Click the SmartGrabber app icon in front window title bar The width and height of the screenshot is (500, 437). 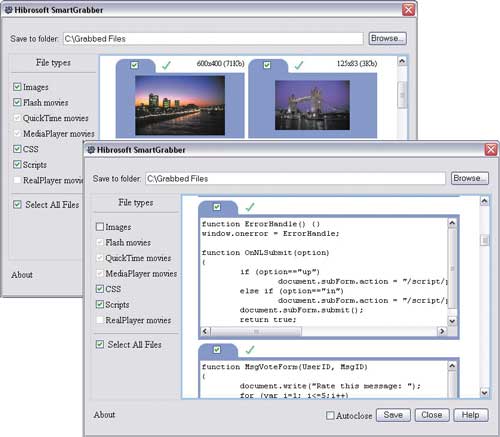point(91,150)
